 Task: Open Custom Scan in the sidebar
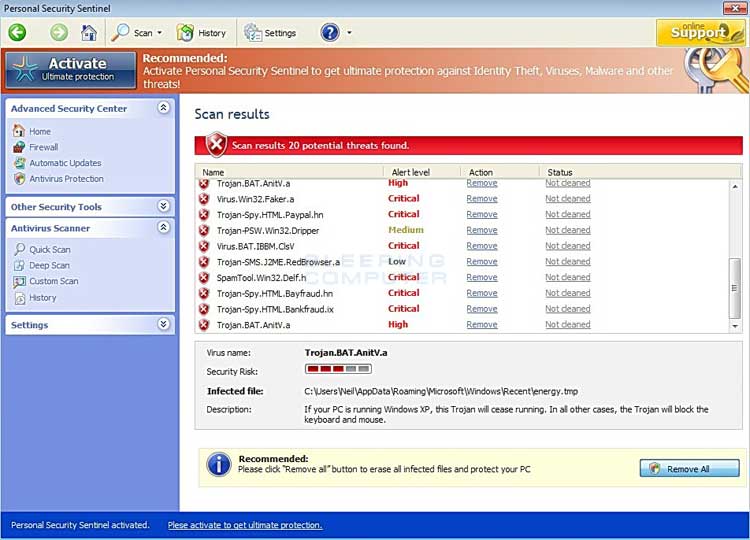(54, 281)
